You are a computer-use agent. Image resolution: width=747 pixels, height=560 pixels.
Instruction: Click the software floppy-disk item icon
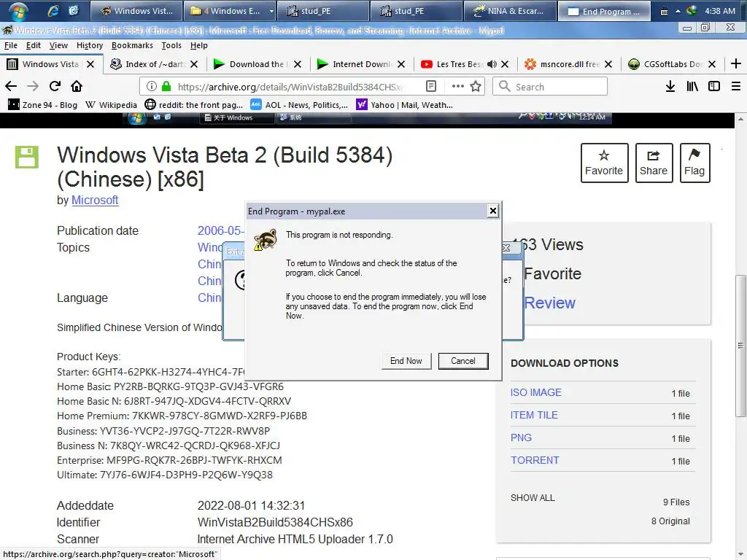coord(27,157)
